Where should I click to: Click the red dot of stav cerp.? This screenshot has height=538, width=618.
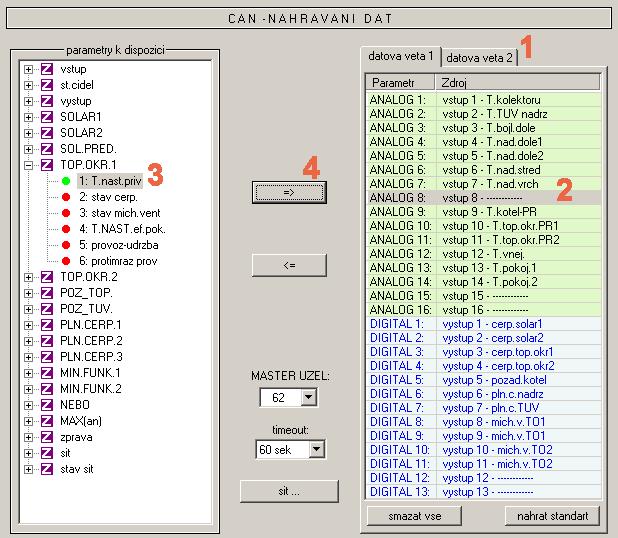(x=66, y=197)
